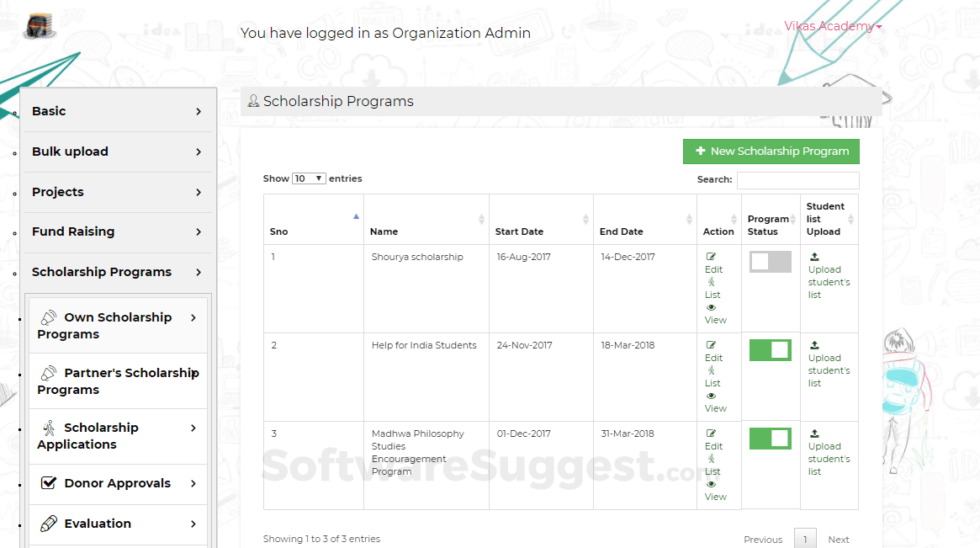
Task: Disable program status for Help for India Students
Action: point(771,350)
